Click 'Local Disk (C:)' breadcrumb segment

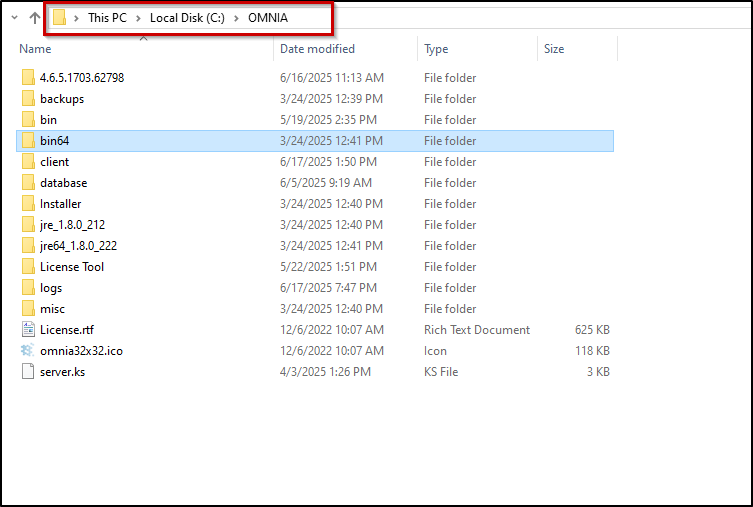pyautogui.click(x=187, y=18)
